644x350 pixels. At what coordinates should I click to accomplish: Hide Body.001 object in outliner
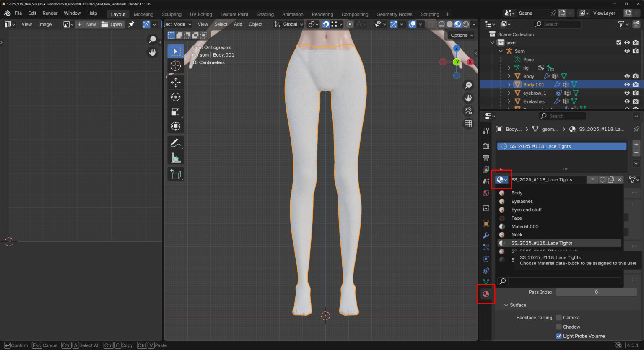tap(627, 85)
